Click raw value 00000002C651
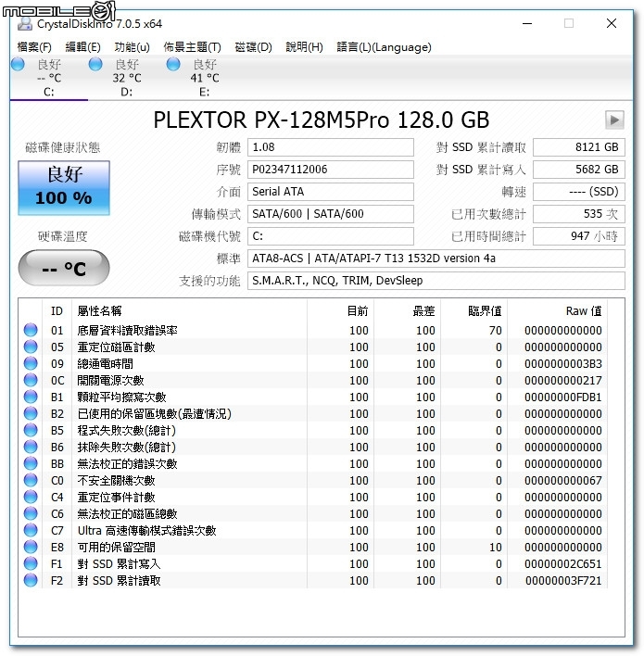644x656 pixels. point(562,563)
